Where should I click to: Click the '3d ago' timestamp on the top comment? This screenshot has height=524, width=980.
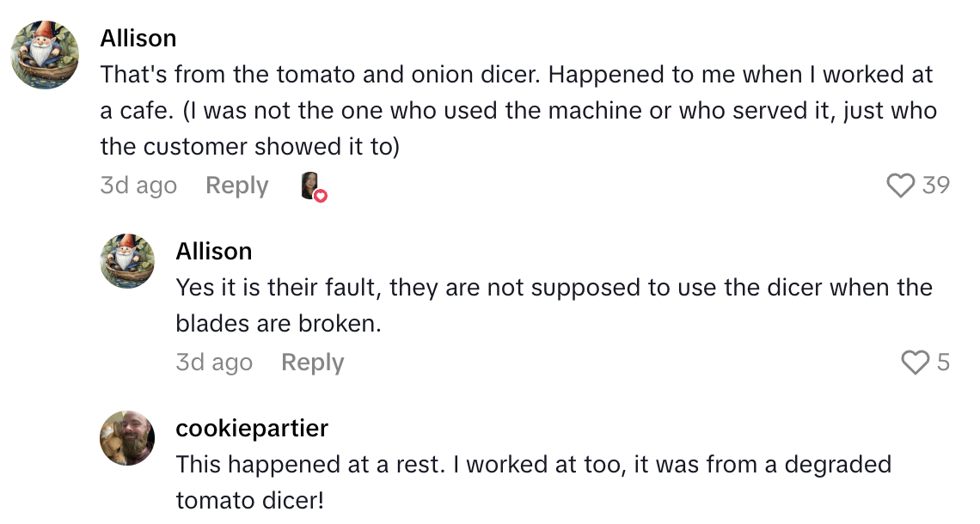138,186
